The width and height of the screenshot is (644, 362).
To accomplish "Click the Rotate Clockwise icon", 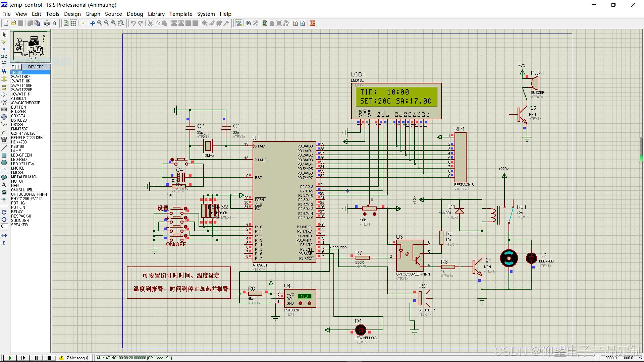I will (4, 212).
